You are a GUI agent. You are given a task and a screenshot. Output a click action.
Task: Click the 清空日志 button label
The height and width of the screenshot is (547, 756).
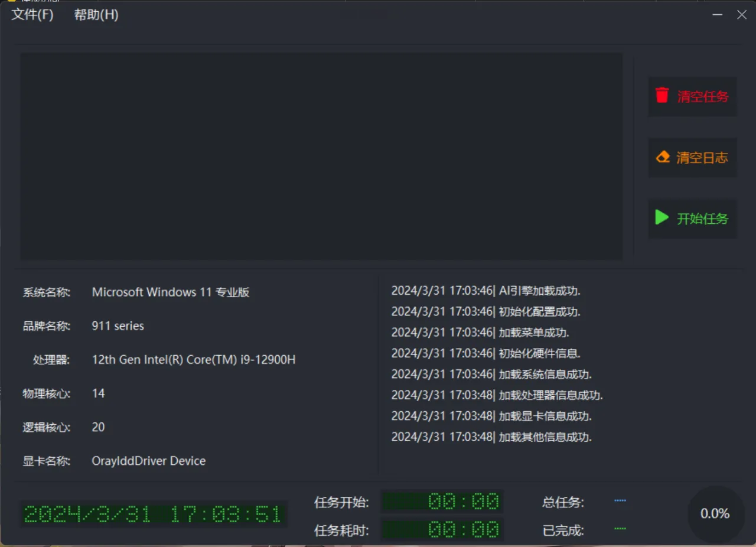pos(702,158)
